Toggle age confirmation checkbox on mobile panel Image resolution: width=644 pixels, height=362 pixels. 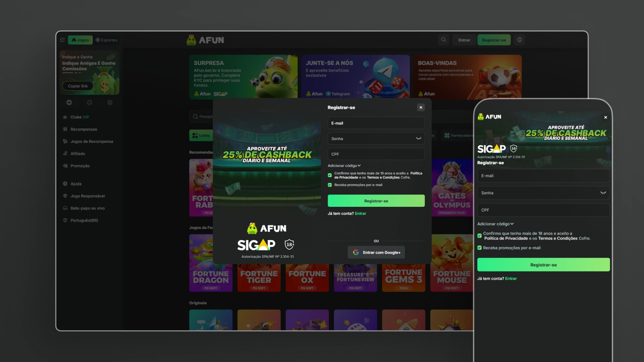point(479,236)
